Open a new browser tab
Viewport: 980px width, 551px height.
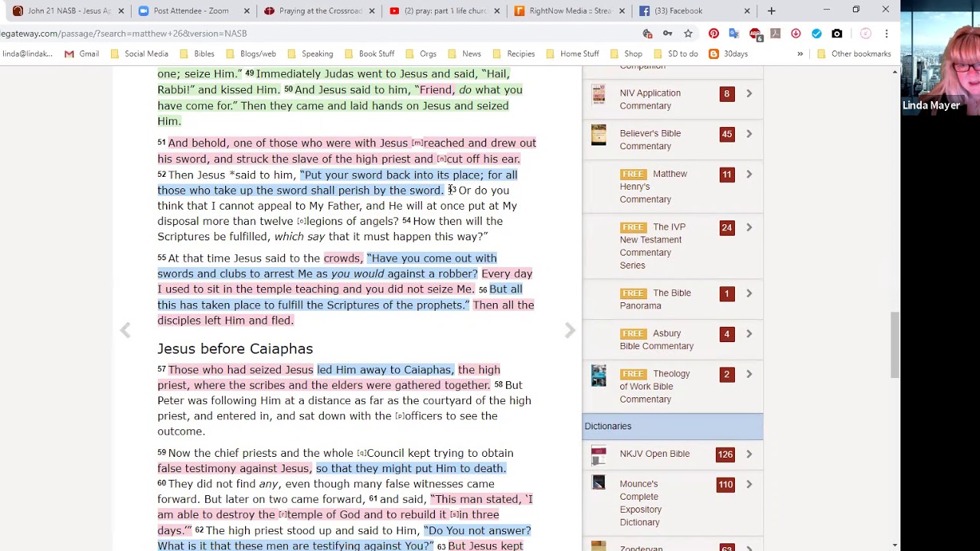[x=771, y=11]
